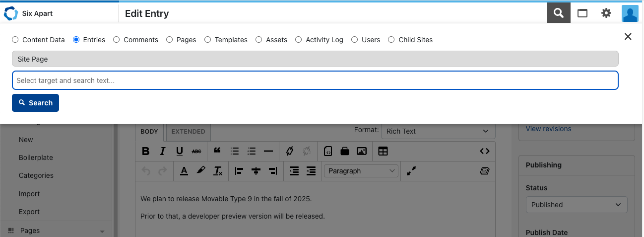Viewport: 644px width, 237px height.
Task: Toggle fullscreen editor mode
Action: click(x=411, y=171)
